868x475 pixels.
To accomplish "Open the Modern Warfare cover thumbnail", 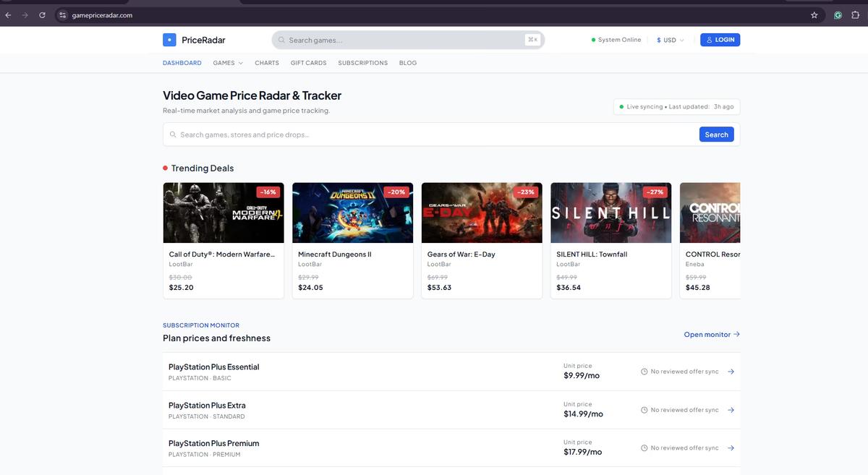I will point(224,213).
